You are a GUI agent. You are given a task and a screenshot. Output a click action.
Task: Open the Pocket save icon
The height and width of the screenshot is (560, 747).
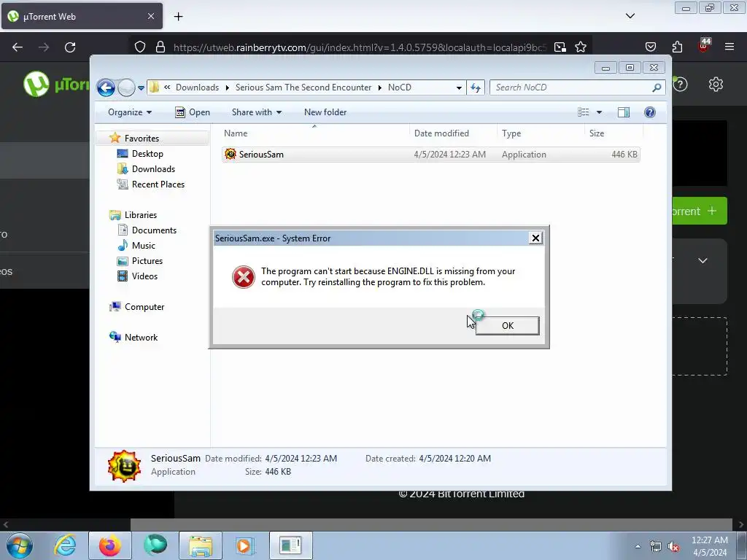(x=650, y=47)
